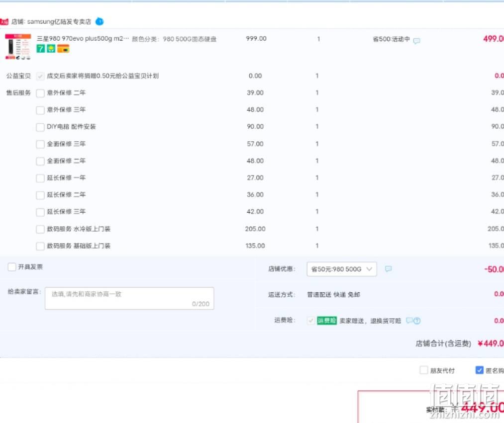Tick the 全面保修 三年 checkbox

tap(40, 144)
